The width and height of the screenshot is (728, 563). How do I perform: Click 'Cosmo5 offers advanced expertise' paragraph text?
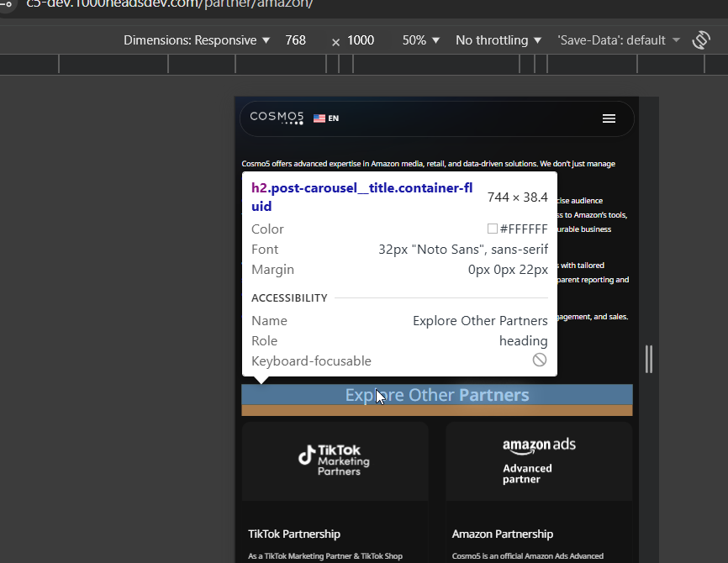pyautogui.click(x=428, y=164)
